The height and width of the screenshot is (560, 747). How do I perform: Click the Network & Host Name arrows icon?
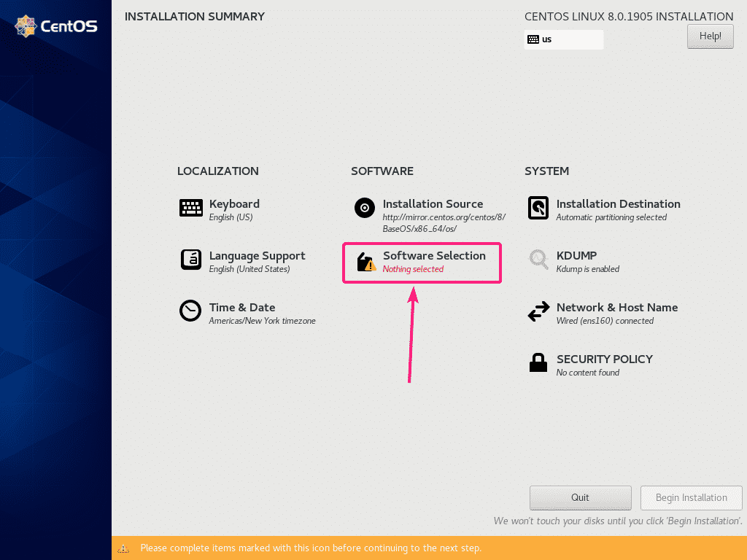[x=538, y=312]
